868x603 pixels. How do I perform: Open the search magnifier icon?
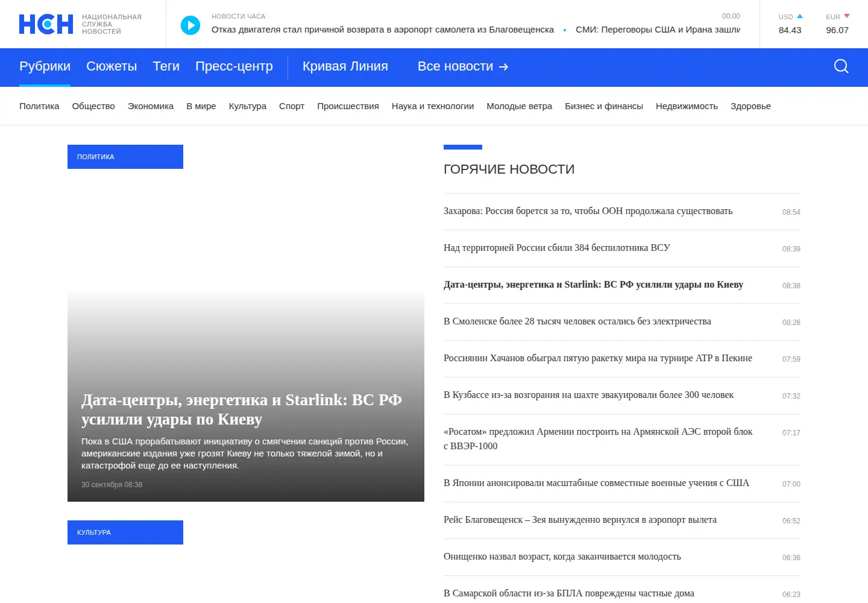(x=841, y=66)
